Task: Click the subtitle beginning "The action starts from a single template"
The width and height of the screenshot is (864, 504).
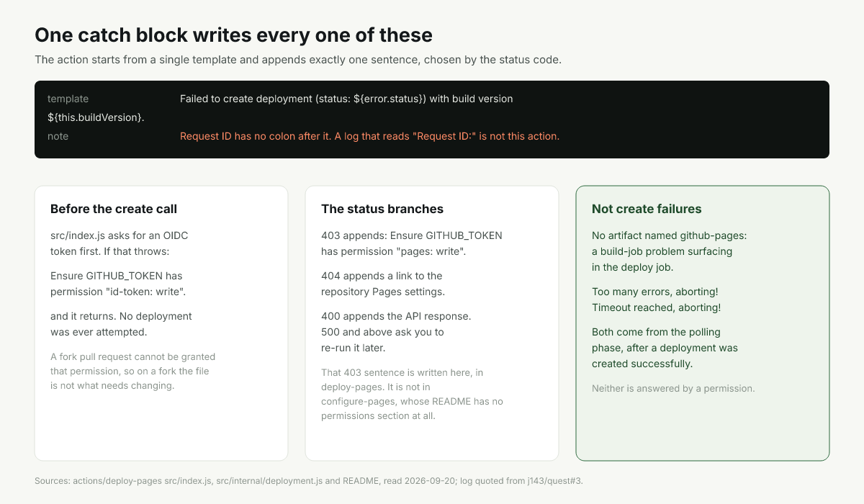Action: (298, 59)
